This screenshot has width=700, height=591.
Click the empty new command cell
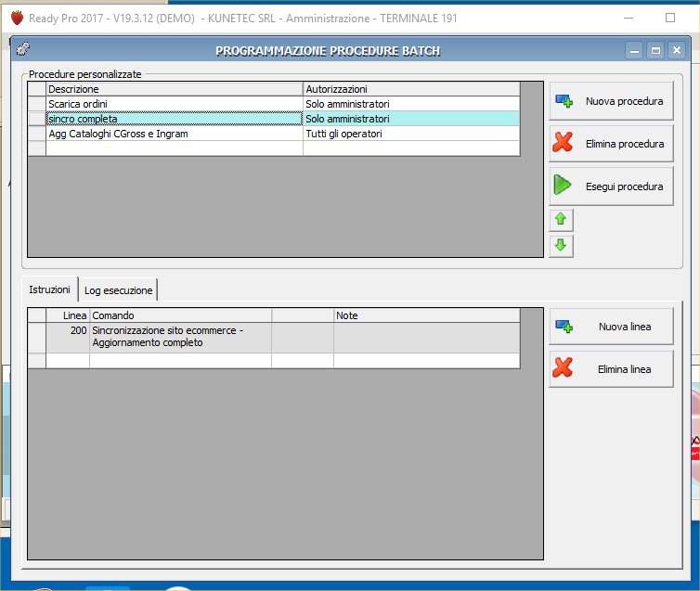pyautogui.click(x=180, y=360)
